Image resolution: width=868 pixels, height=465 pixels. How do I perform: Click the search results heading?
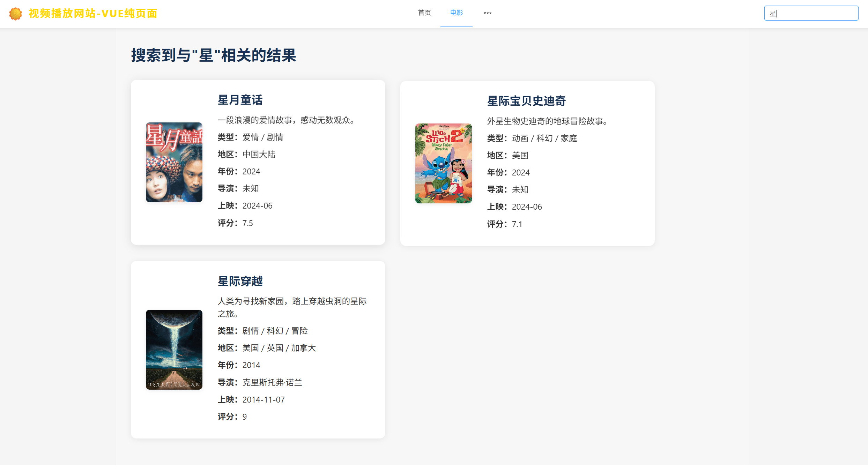click(213, 55)
